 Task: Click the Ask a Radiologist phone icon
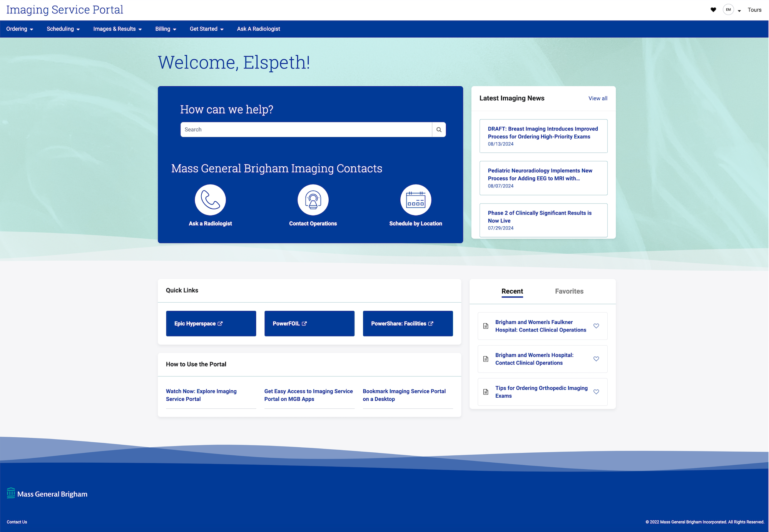(210, 200)
